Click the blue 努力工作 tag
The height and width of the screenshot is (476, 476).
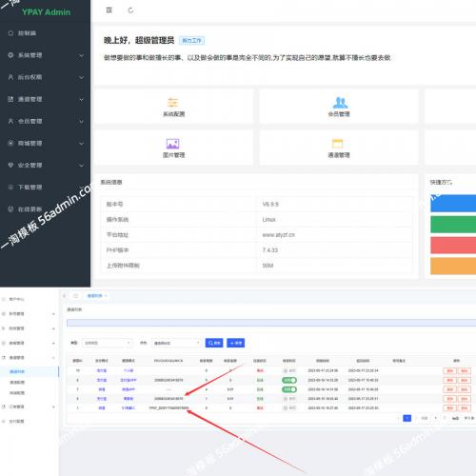[x=191, y=41]
